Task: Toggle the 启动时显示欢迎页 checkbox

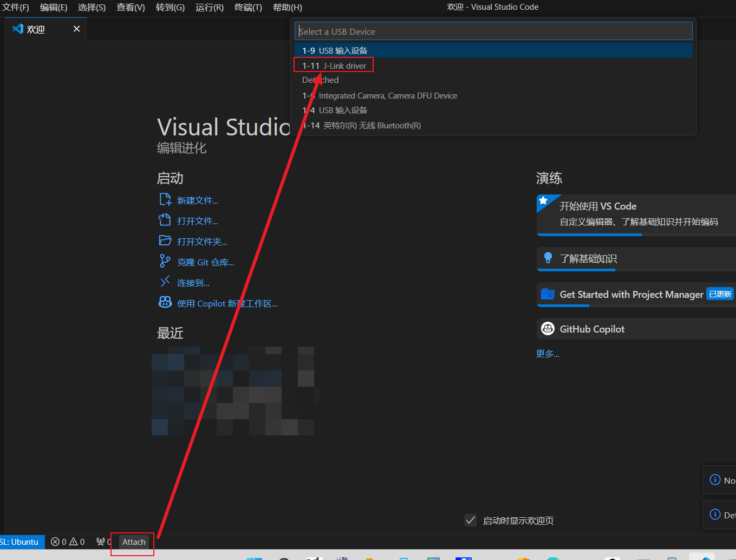Action: tap(471, 520)
